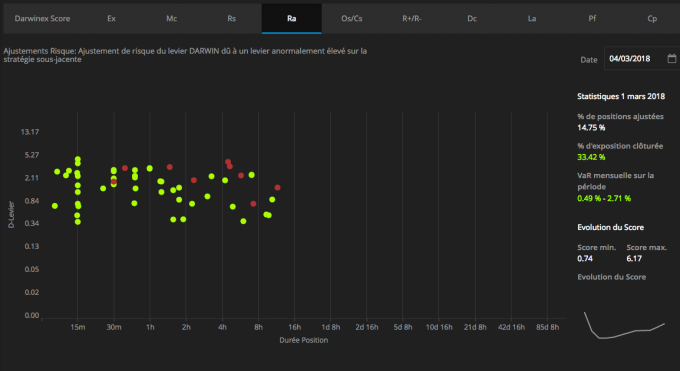
Task: Select the Ex tab
Action: [111, 19]
